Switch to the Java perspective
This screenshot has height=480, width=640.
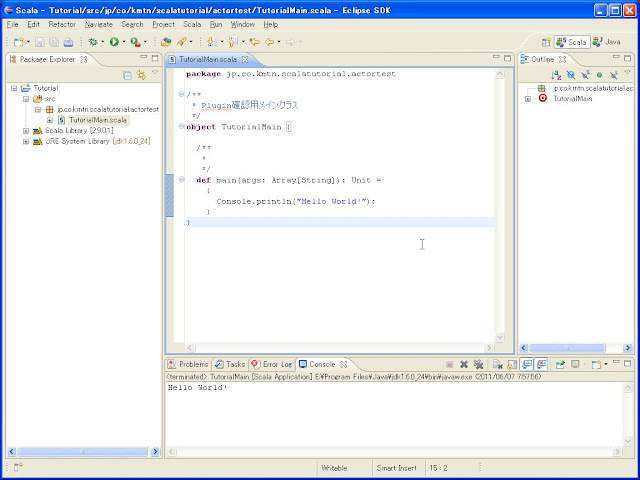pos(604,42)
